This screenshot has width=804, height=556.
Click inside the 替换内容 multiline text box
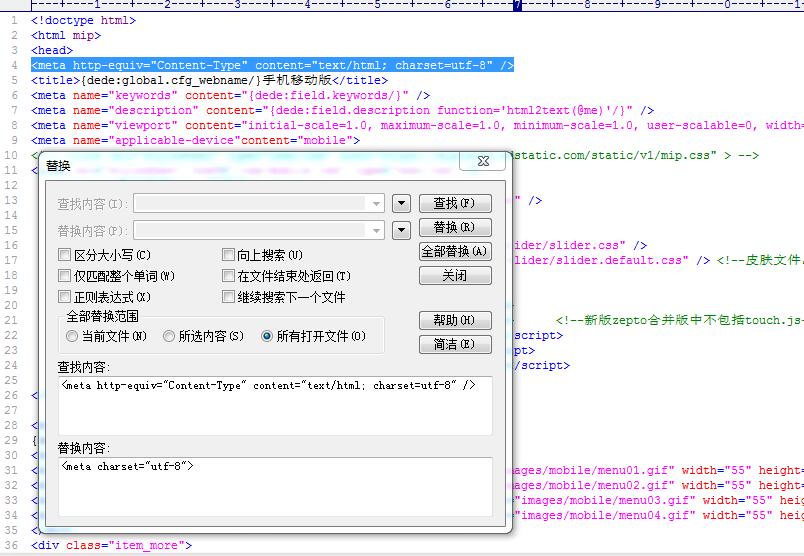tap(275, 490)
